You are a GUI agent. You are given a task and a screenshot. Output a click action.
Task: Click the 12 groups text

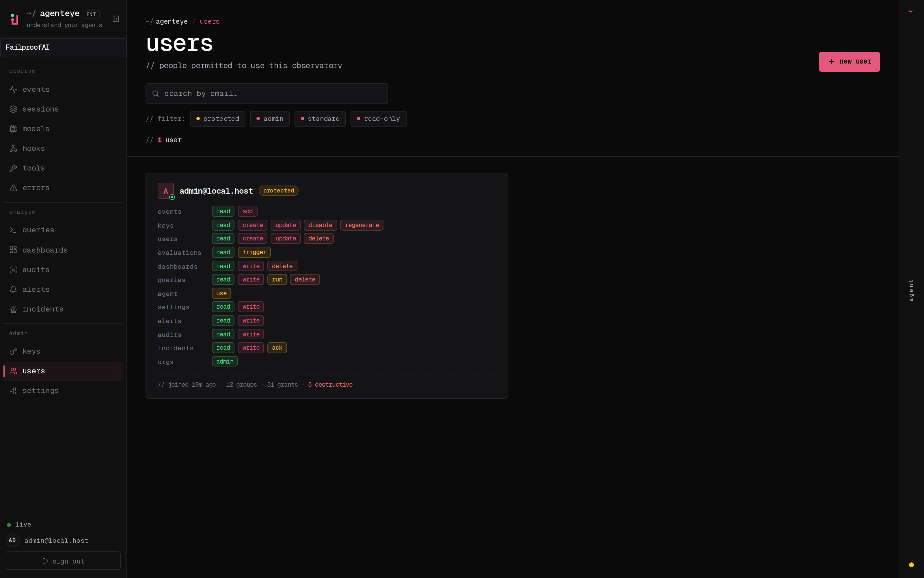click(x=241, y=385)
